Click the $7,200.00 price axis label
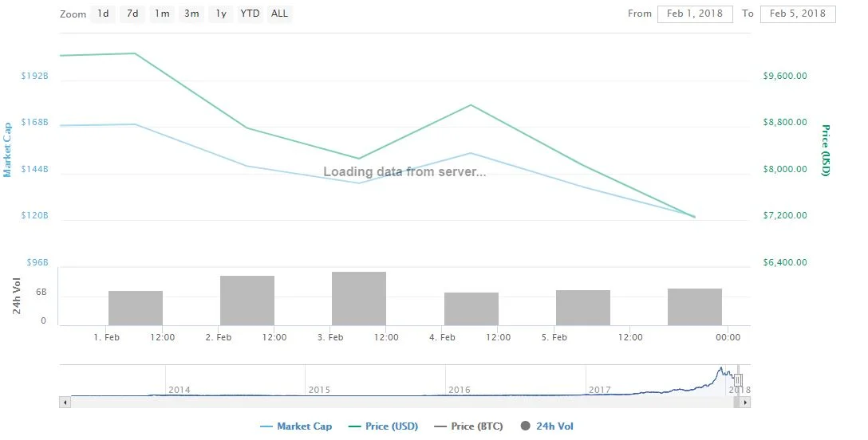This screenshot has height=440, width=868. click(785, 215)
